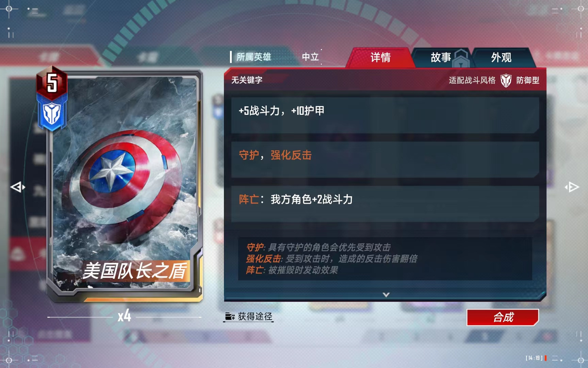Click the 美国队长之盾 card artwork

pos(125,184)
